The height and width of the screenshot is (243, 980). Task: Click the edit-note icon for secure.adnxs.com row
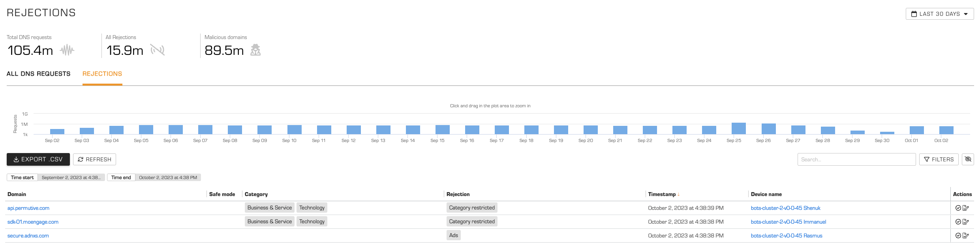tap(966, 236)
